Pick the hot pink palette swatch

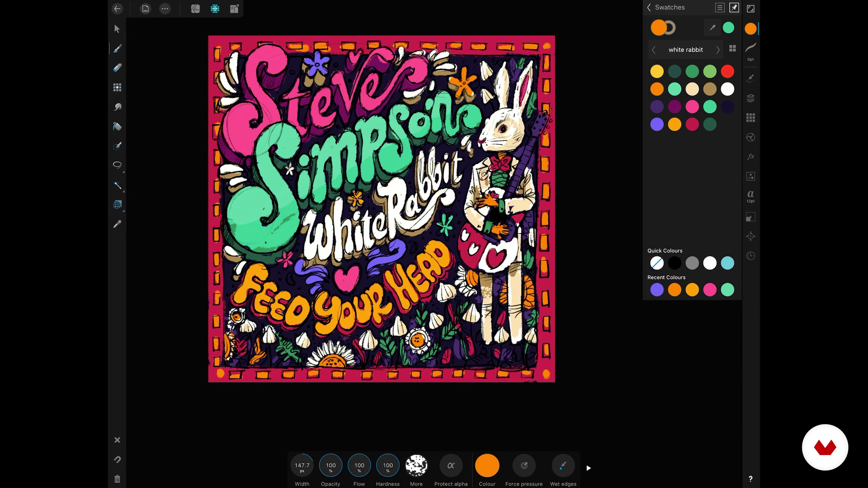(692, 107)
